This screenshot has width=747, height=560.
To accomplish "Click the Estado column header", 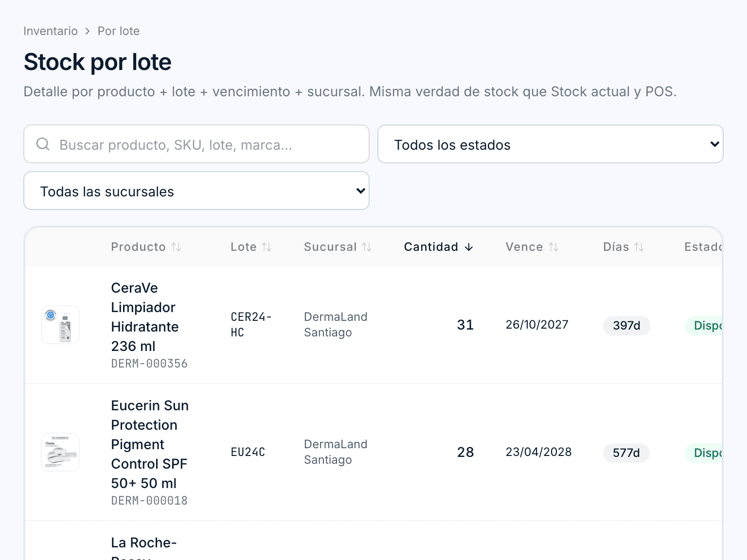I will click(x=703, y=247).
